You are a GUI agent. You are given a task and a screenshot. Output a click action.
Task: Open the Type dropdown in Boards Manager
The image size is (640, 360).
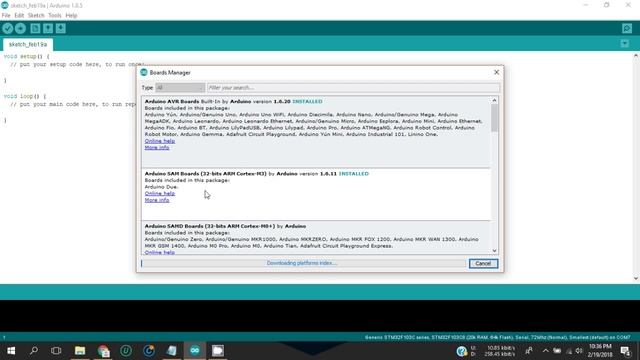[180, 88]
